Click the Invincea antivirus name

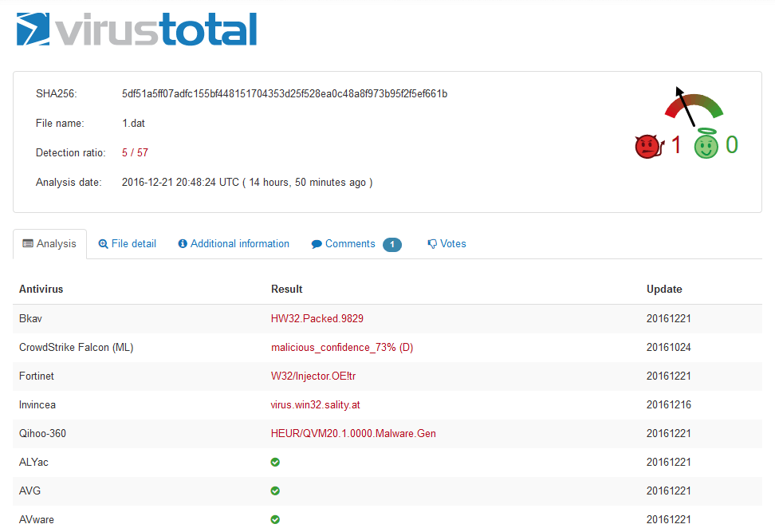[x=37, y=404]
